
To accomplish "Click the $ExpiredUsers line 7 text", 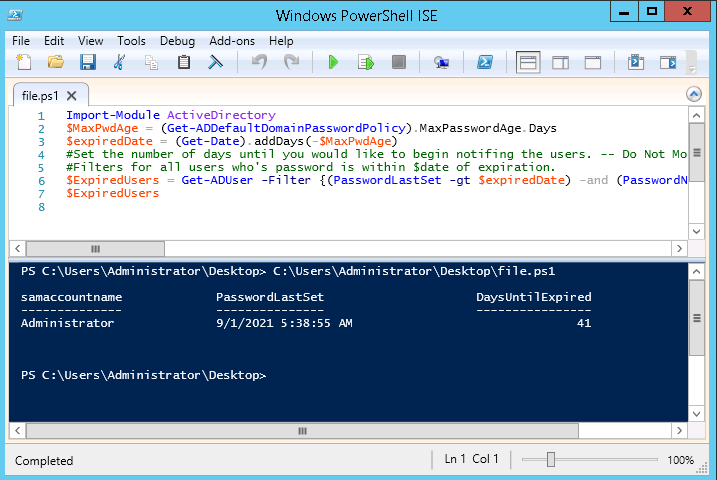I will 112,193.
